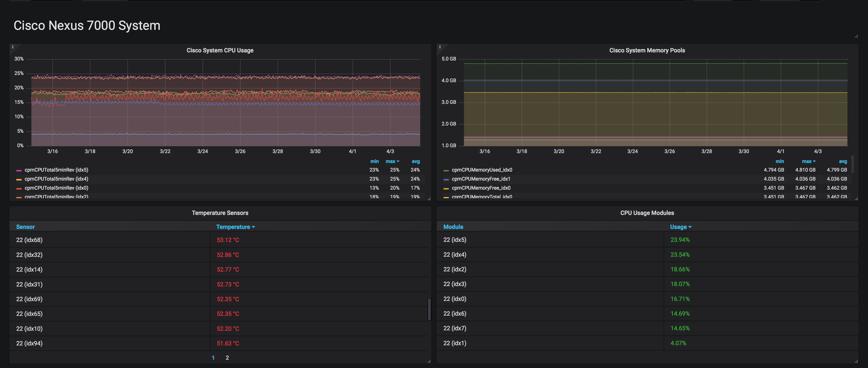Image resolution: width=868 pixels, height=368 pixels.
Task: Click resize handle of CPU Usage Modules panel
Action: [856, 361]
